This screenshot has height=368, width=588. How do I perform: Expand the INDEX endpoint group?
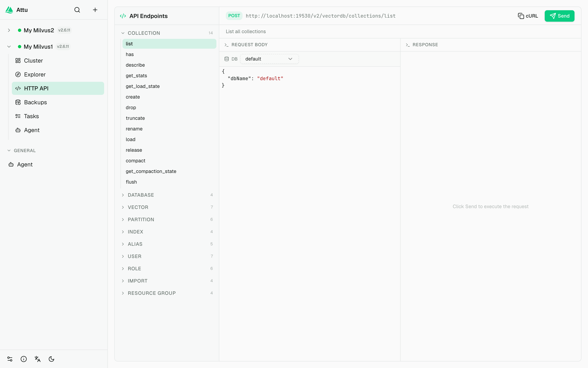[123, 232]
